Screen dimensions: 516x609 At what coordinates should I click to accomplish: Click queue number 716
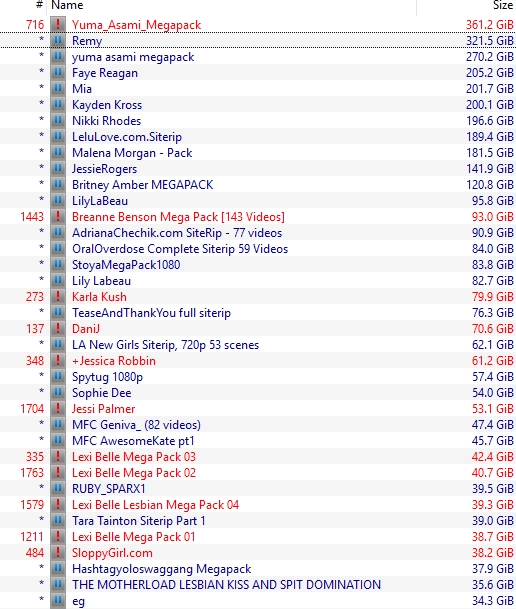pos(35,25)
